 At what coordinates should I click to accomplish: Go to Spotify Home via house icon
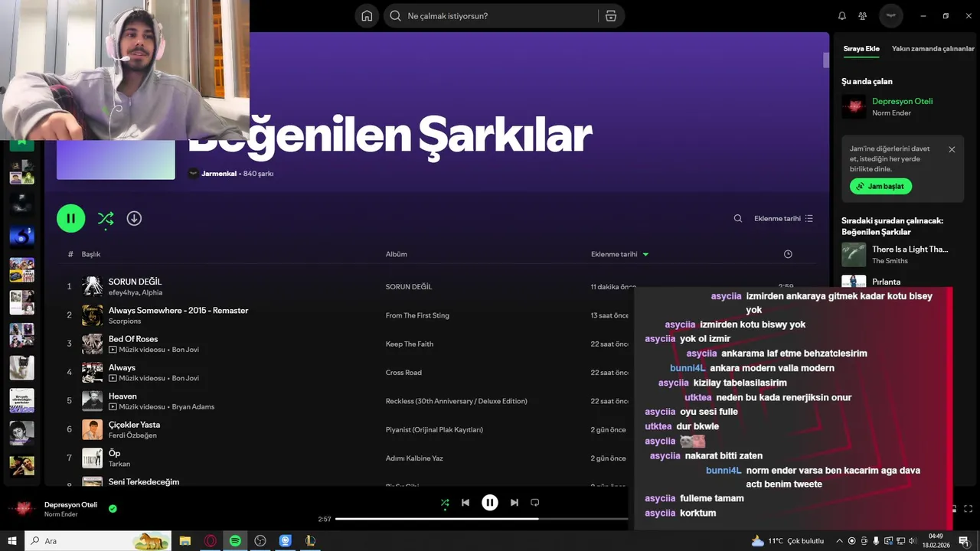tap(367, 16)
